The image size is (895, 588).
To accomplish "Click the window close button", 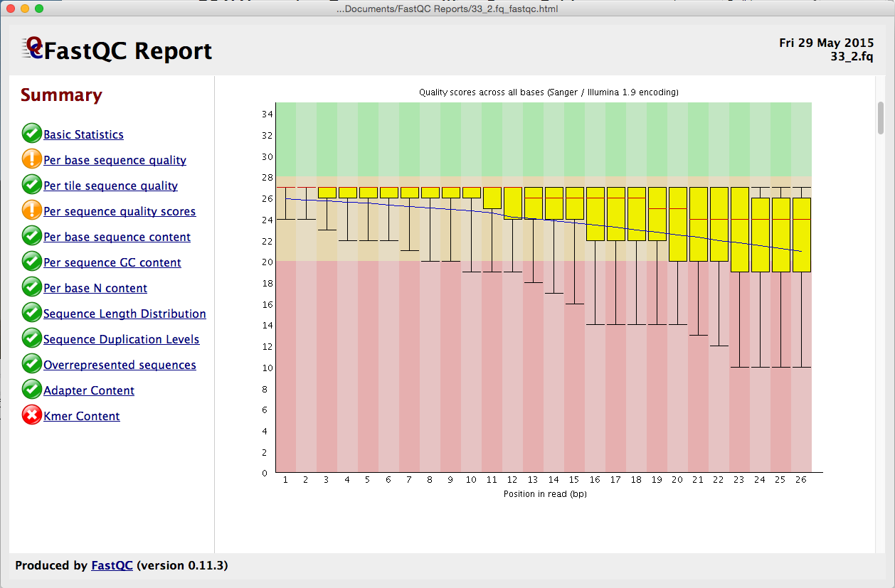I will tap(11, 9).
